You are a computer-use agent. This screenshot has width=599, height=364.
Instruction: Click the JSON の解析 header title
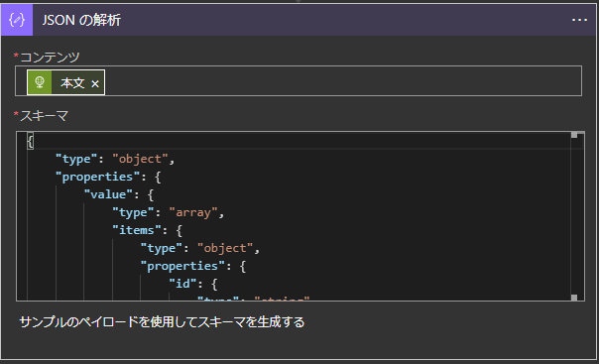pyautogui.click(x=81, y=20)
